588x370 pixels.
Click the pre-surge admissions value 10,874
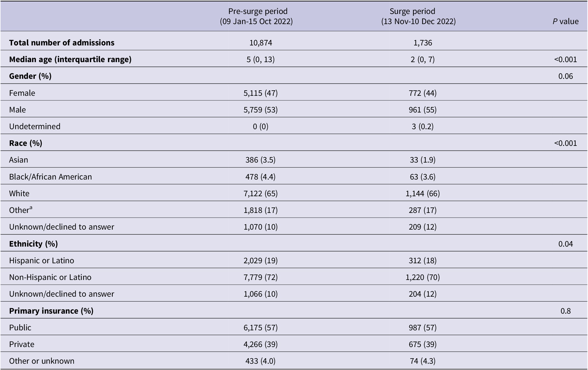[x=261, y=43]
